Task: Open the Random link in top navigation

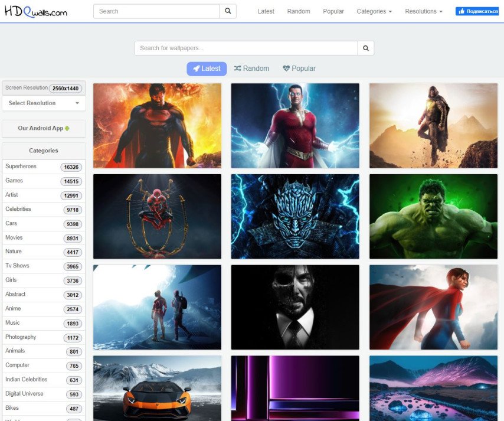Action: (299, 11)
